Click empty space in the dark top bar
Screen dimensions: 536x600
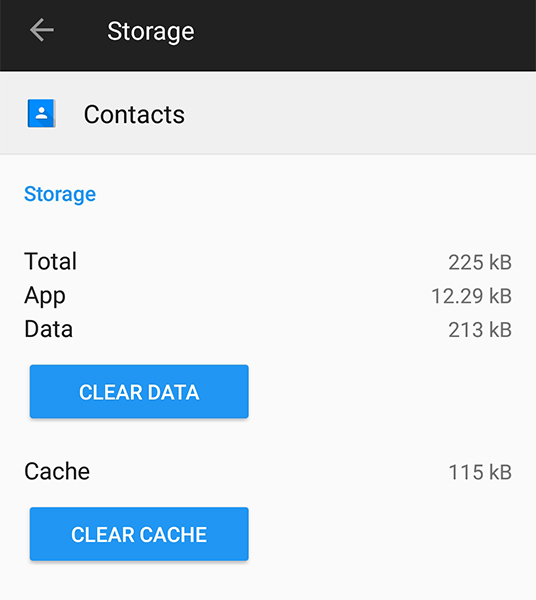pos(363,34)
